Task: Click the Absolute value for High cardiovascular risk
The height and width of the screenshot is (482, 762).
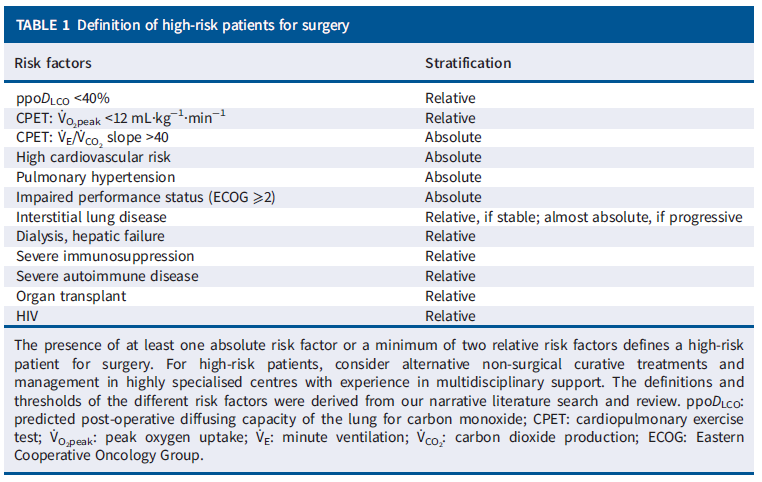Action: pyautogui.click(x=453, y=157)
